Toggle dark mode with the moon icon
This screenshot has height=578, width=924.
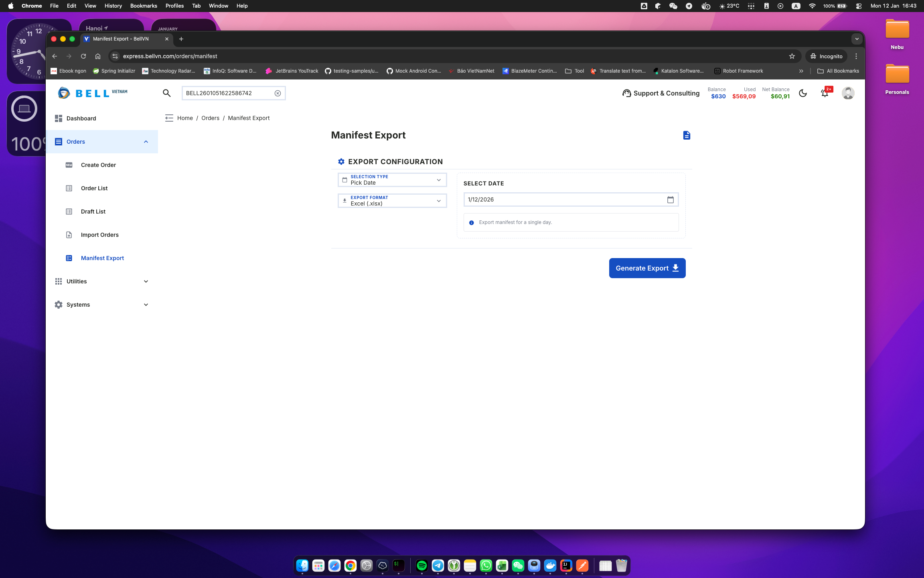(x=803, y=93)
